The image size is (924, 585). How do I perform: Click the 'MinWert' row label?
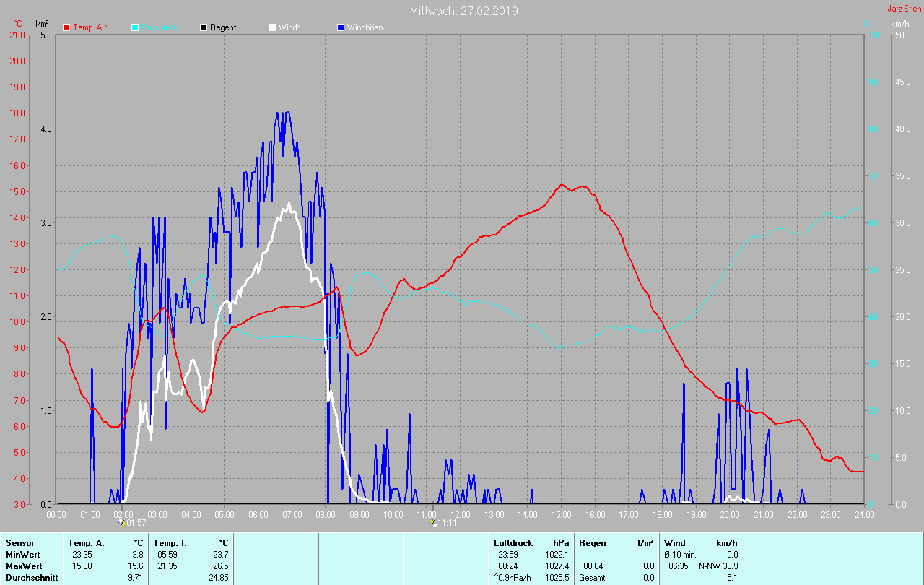(22, 555)
